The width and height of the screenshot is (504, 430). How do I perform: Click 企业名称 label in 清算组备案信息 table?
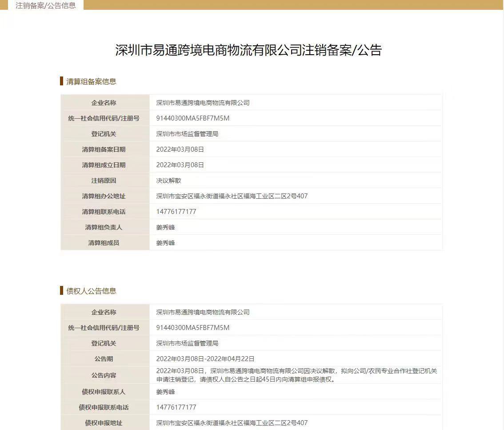(x=104, y=103)
